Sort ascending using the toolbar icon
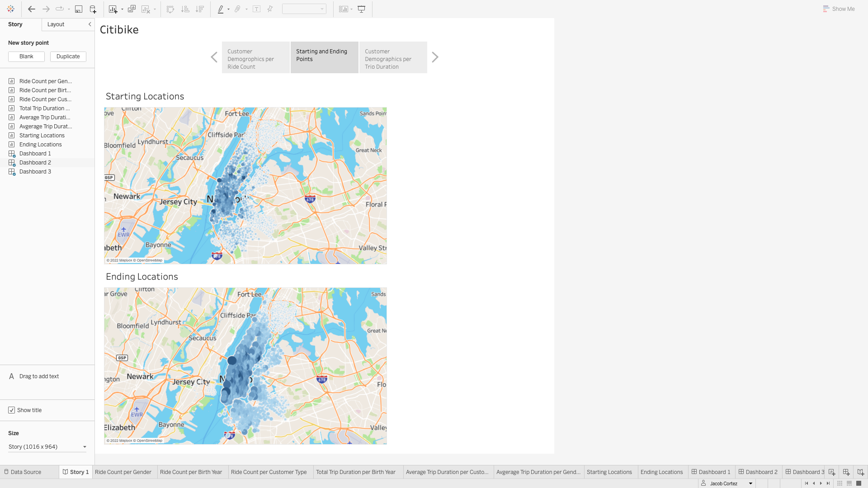The image size is (868, 488). [x=185, y=9]
